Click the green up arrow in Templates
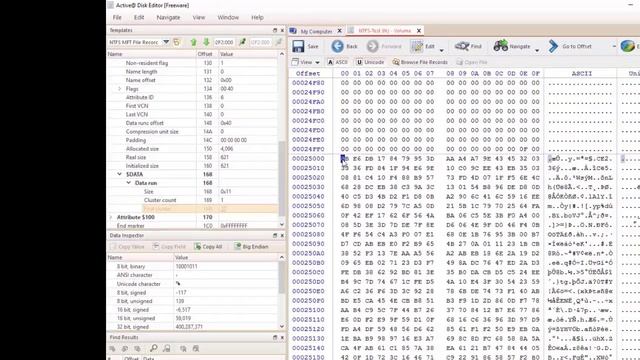Image resolution: width=640 pixels, height=360 pixels. (193, 42)
